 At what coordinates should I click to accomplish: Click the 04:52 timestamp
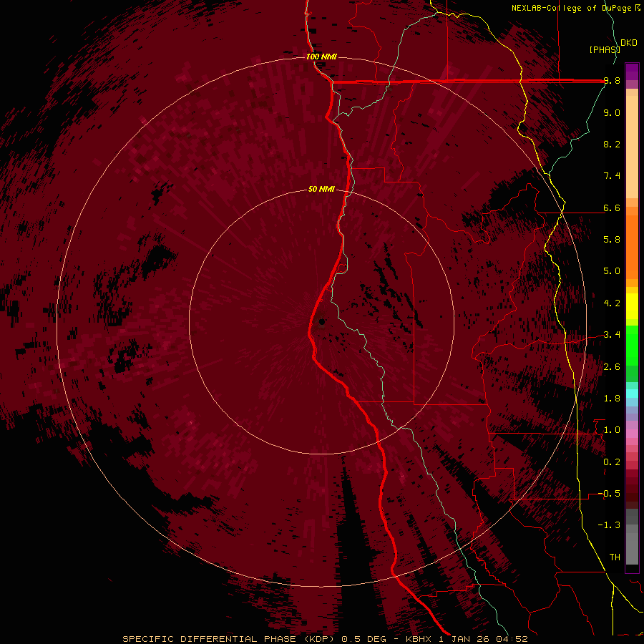pyautogui.click(x=512, y=639)
